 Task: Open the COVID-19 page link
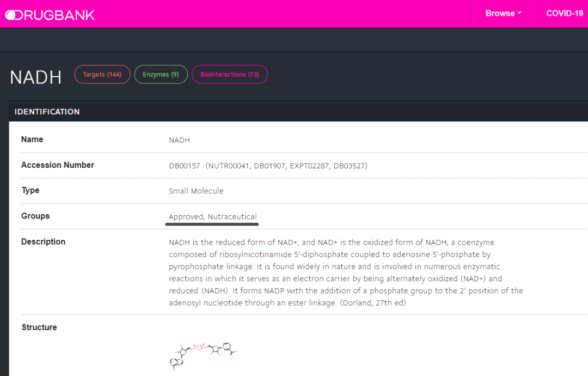click(x=565, y=14)
